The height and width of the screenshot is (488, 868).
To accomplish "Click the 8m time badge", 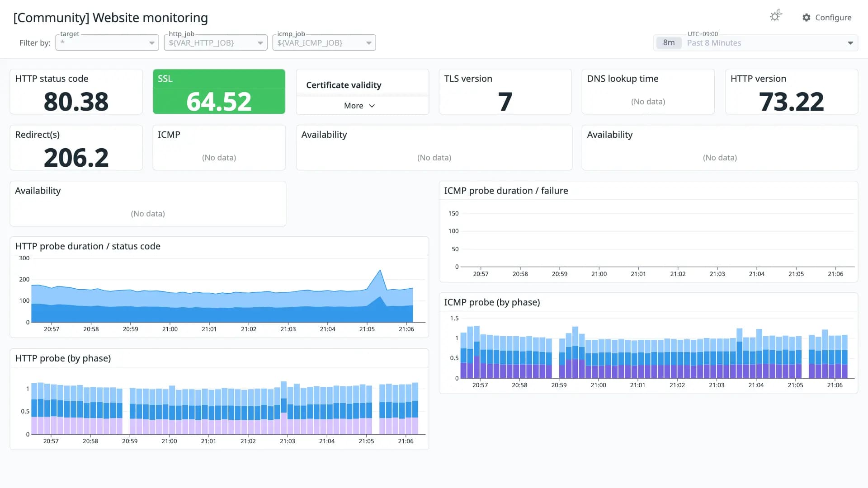I will tap(669, 42).
